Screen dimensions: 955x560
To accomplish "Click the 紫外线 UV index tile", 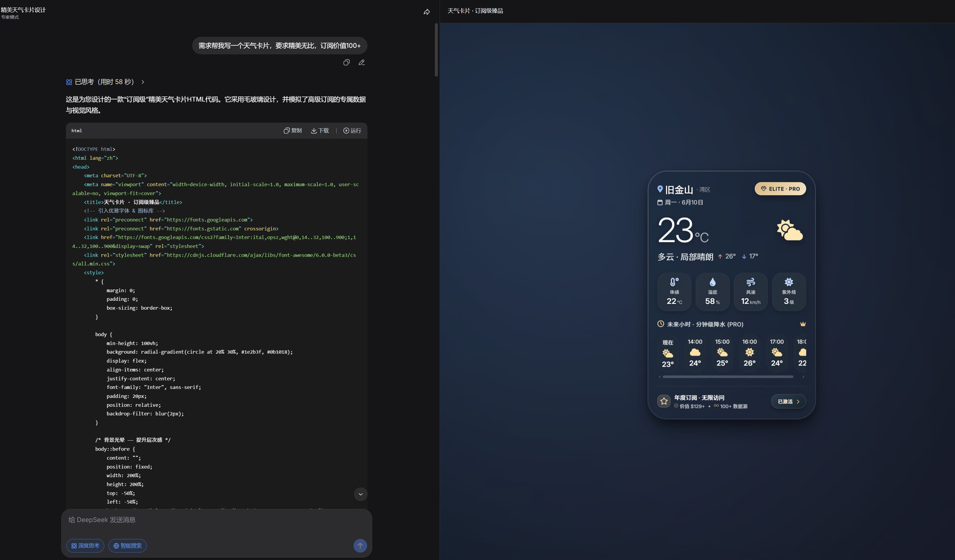I will click(x=789, y=291).
